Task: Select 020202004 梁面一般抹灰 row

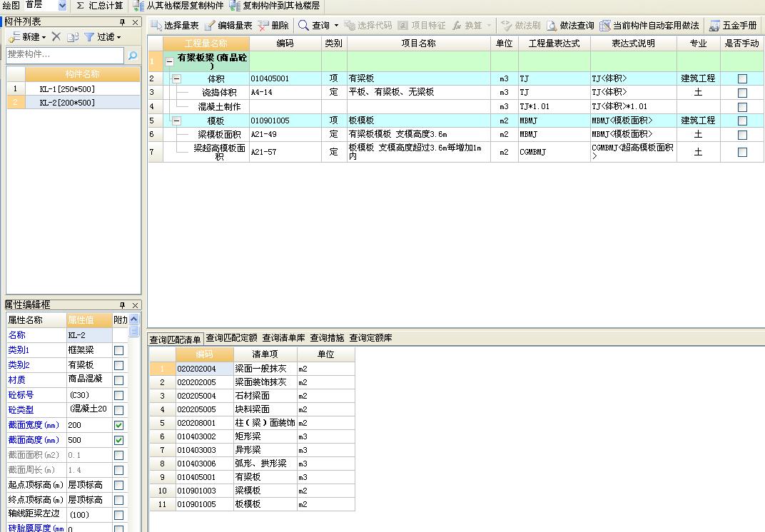Action: (x=252, y=369)
